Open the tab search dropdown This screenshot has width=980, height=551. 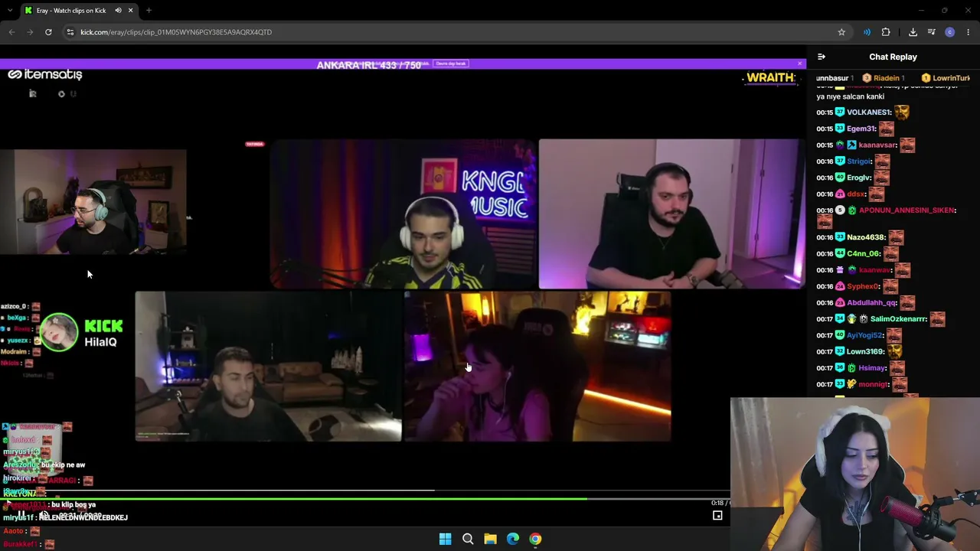(9, 11)
